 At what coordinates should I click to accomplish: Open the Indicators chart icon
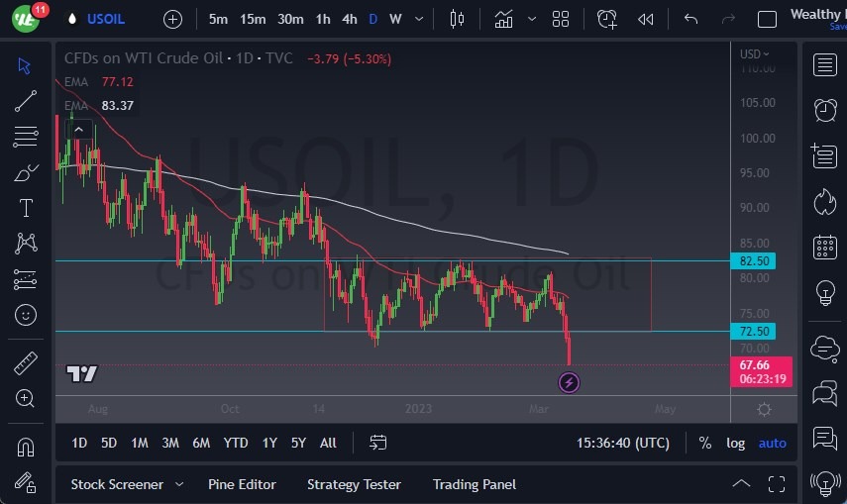(504, 19)
